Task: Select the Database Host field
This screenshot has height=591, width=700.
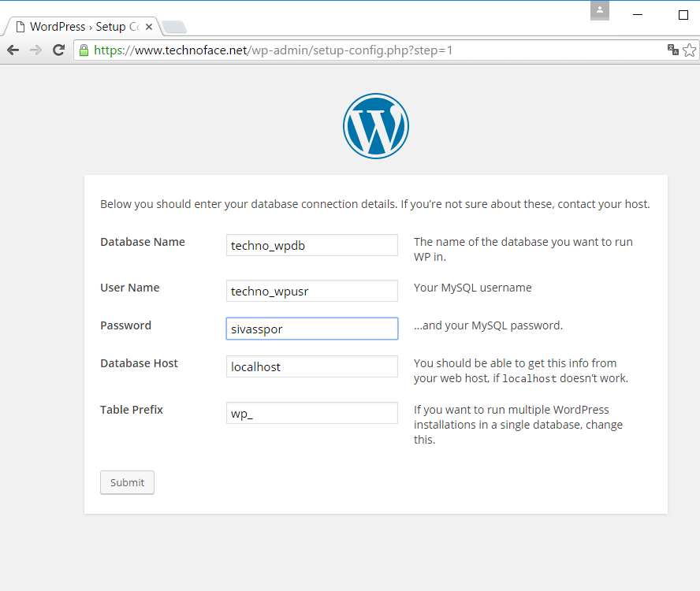Action: (x=311, y=366)
